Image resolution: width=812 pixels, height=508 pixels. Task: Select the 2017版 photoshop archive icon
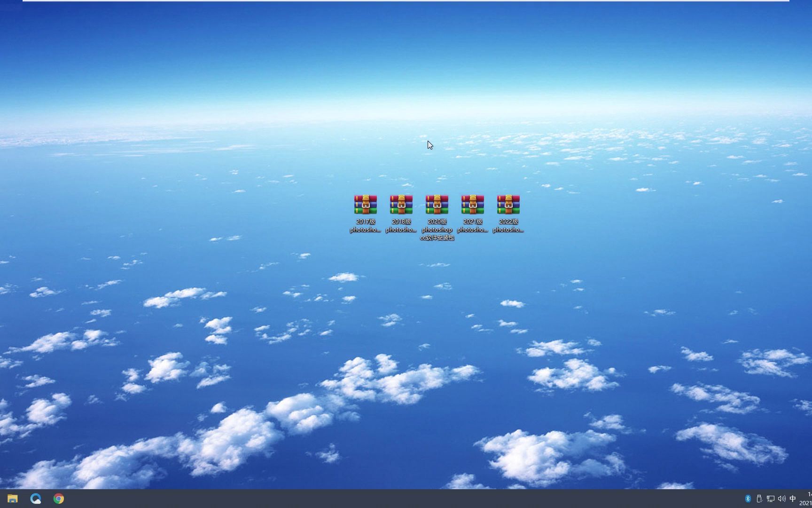365,204
